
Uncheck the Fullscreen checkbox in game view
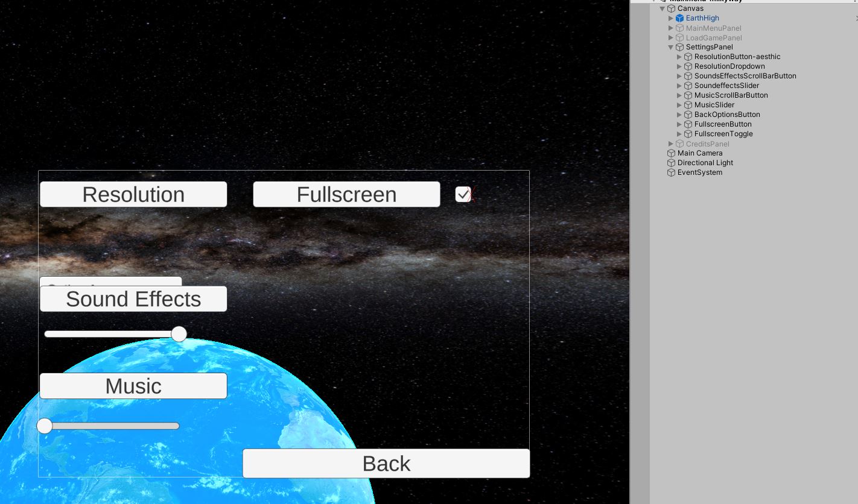tap(463, 194)
